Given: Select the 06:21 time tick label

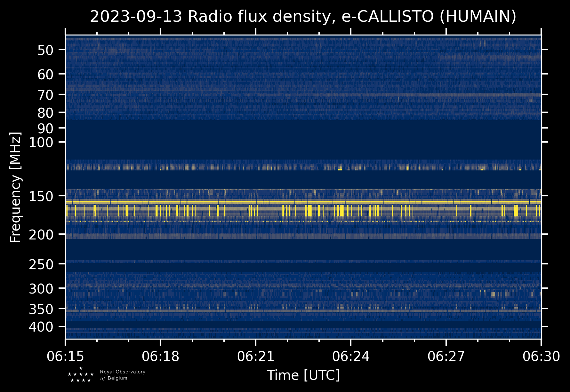Looking at the screenshot, I should click(256, 356).
